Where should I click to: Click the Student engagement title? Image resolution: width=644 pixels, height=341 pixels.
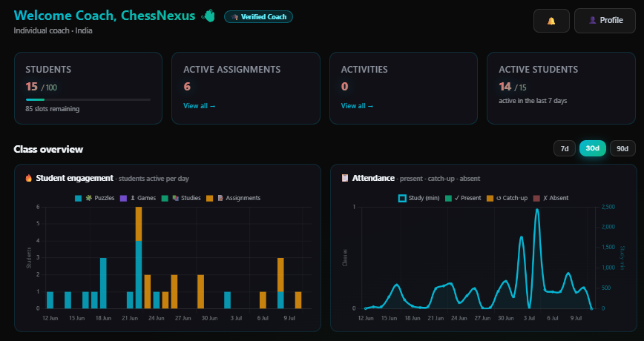coord(74,178)
